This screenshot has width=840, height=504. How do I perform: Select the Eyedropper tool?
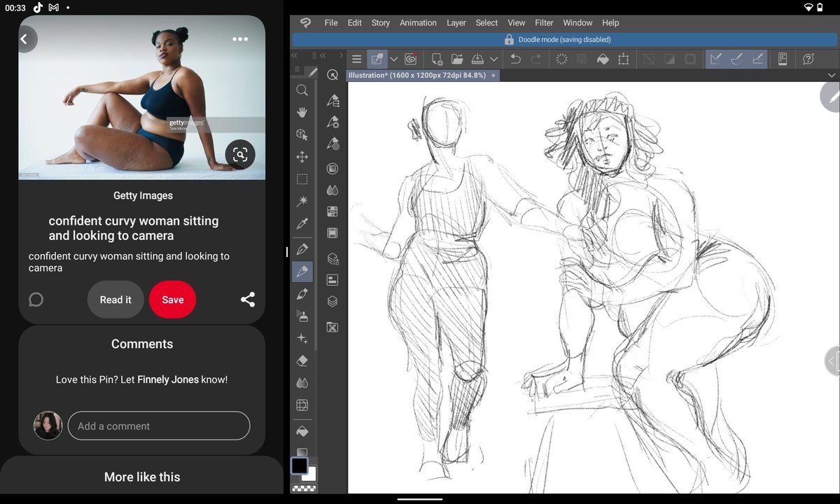click(x=302, y=224)
